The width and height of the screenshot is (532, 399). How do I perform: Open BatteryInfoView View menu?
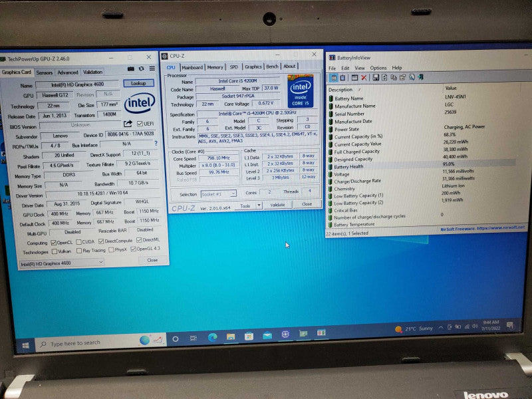pyautogui.click(x=359, y=68)
